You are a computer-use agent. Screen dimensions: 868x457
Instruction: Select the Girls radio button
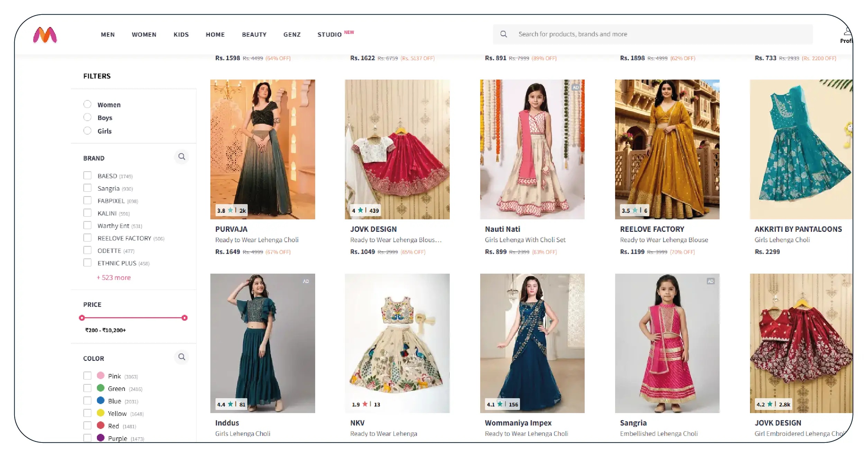coord(88,131)
